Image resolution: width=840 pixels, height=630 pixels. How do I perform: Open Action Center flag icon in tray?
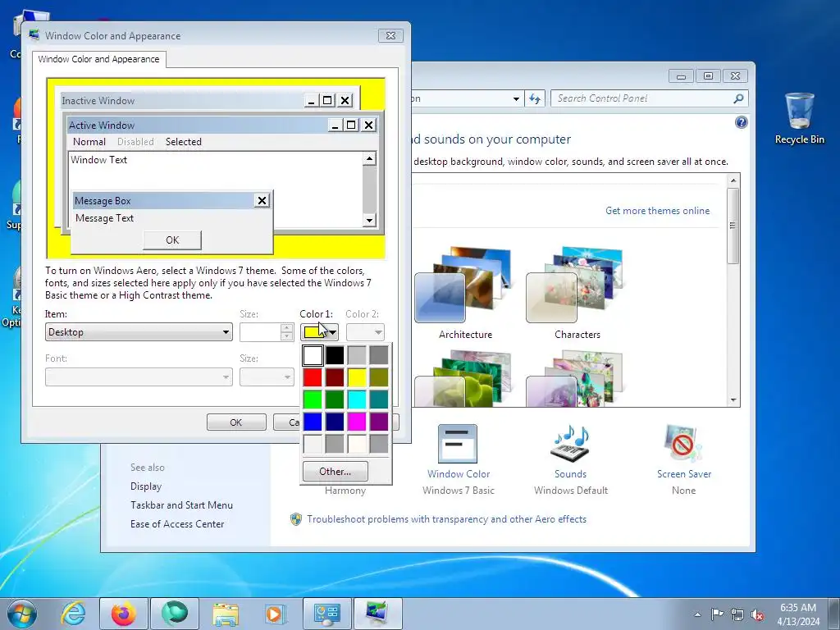coord(717,614)
